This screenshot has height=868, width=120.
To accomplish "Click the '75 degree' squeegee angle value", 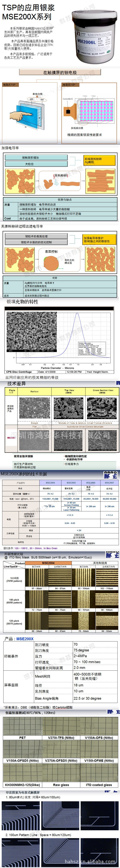I will click(x=81, y=650).
